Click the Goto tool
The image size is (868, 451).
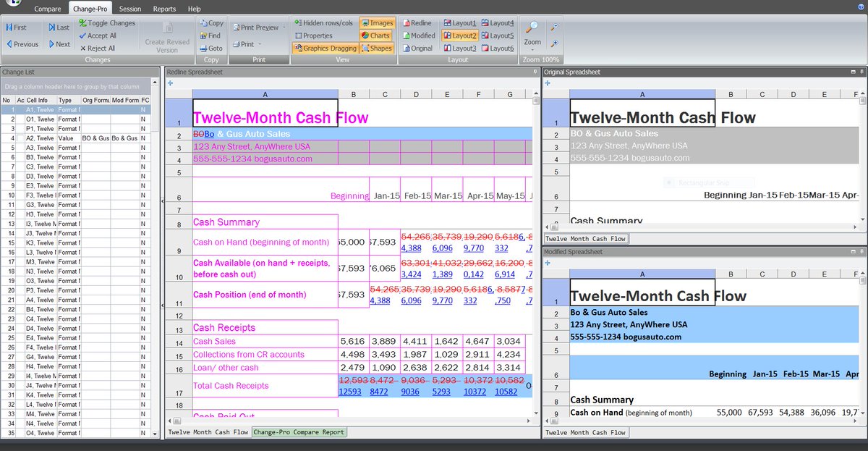211,48
